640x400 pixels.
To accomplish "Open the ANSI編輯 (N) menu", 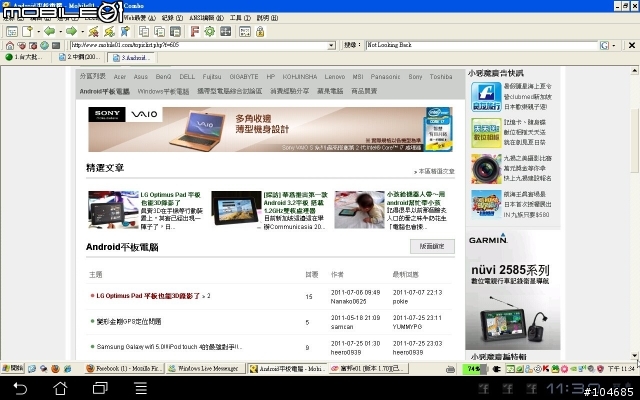I will pos(207,18).
